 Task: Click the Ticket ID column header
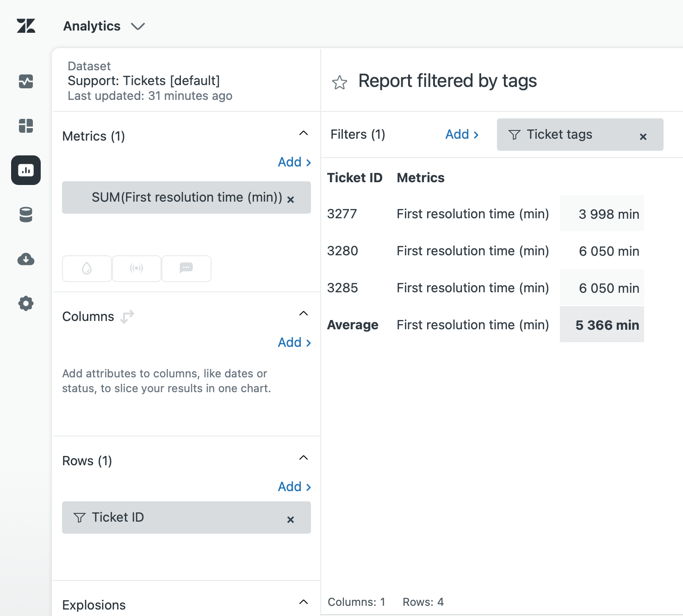354,178
